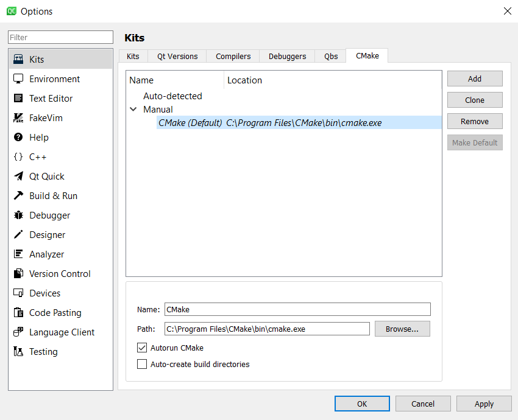The image size is (518, 420).
Task: Select the Code Pasting clipboard icon
Action: pos(18,312)
